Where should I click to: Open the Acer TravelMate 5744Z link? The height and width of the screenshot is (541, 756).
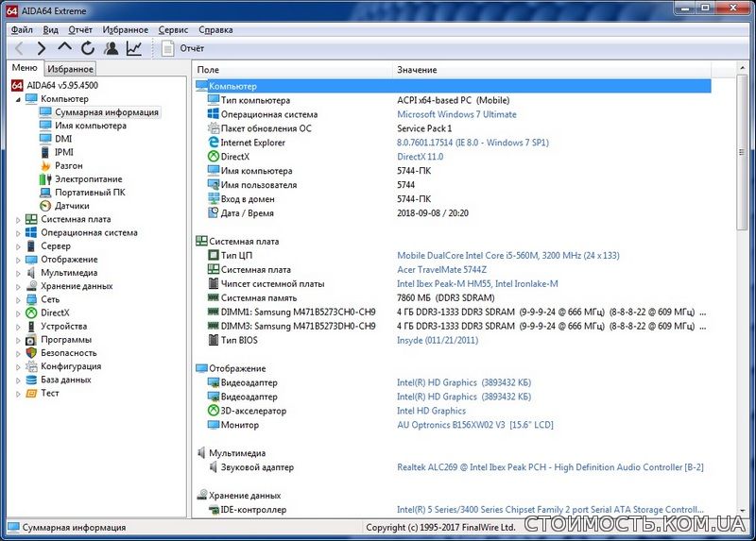coord(441,270)
